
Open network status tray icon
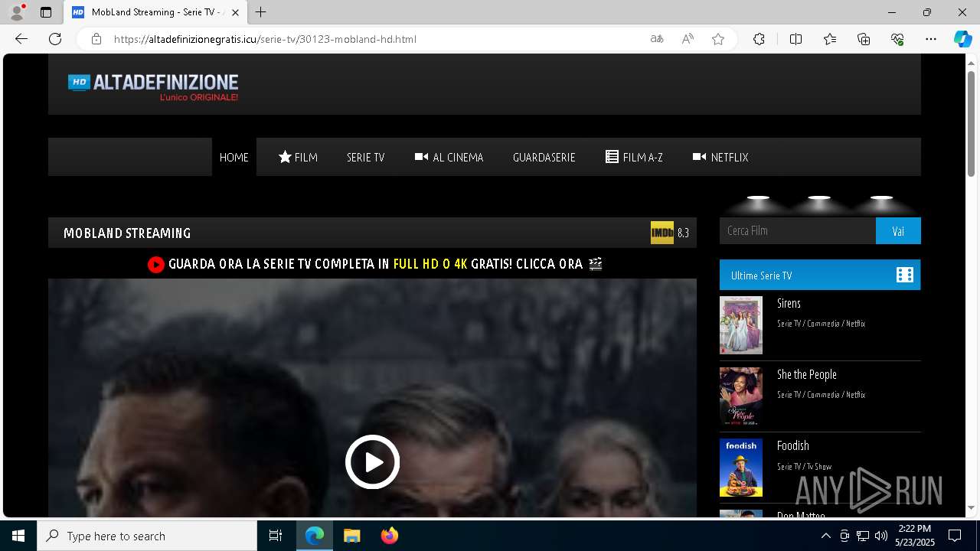click(x=863, y=536)
